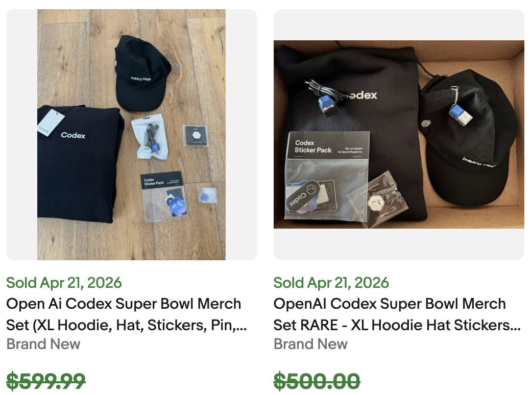Image resolution: width=532 pixels, height=395 pixels.
Task: Click the $599.99 sold price
Action: [x=45, y=381]
